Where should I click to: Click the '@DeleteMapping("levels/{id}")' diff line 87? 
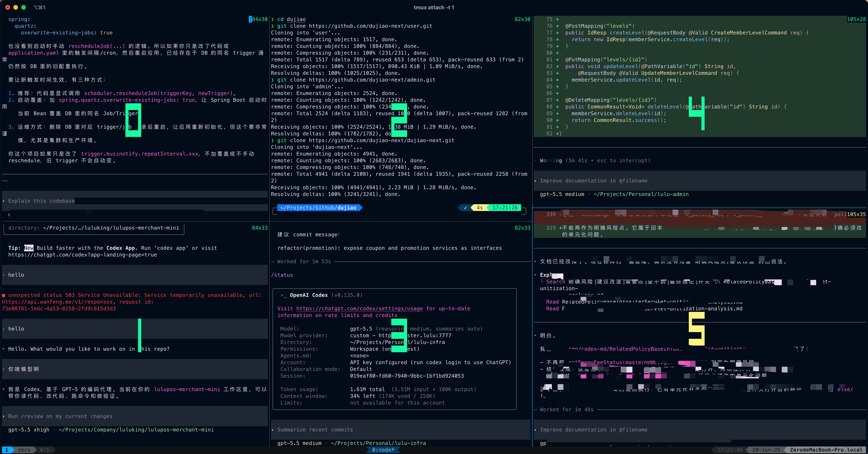pos(611,100)
